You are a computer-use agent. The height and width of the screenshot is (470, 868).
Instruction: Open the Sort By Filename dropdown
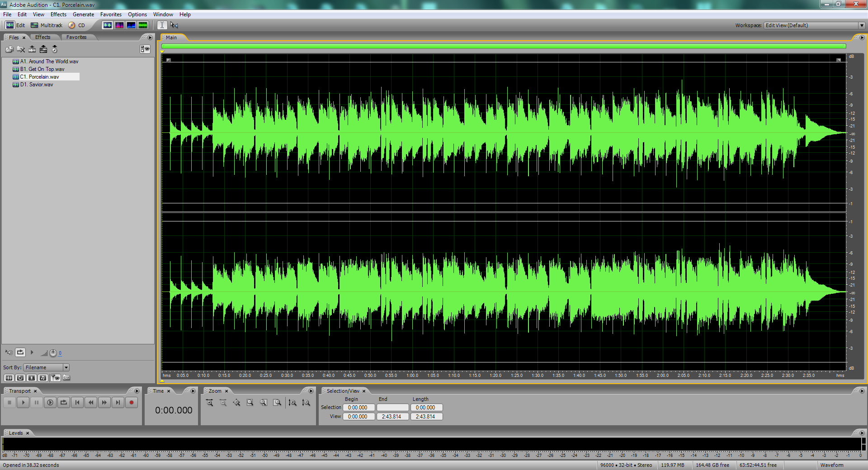pyautogui.click(x=66, y=367)
